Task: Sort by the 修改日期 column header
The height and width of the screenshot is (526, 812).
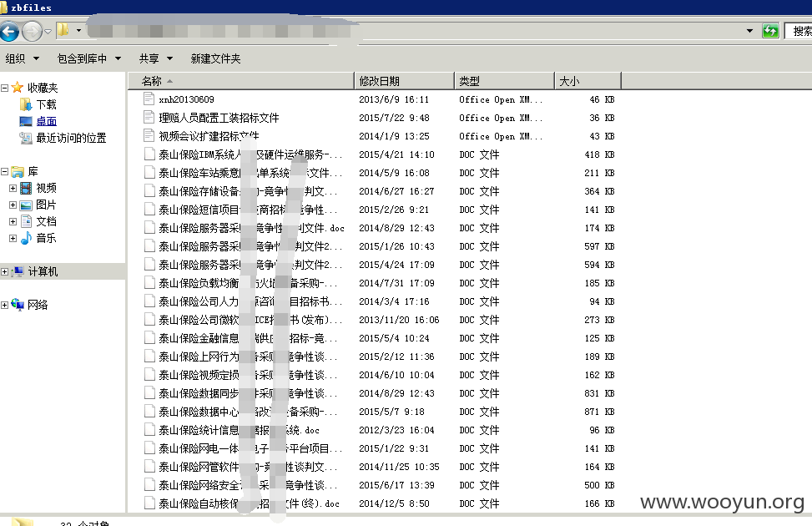Action: (405, 81)
